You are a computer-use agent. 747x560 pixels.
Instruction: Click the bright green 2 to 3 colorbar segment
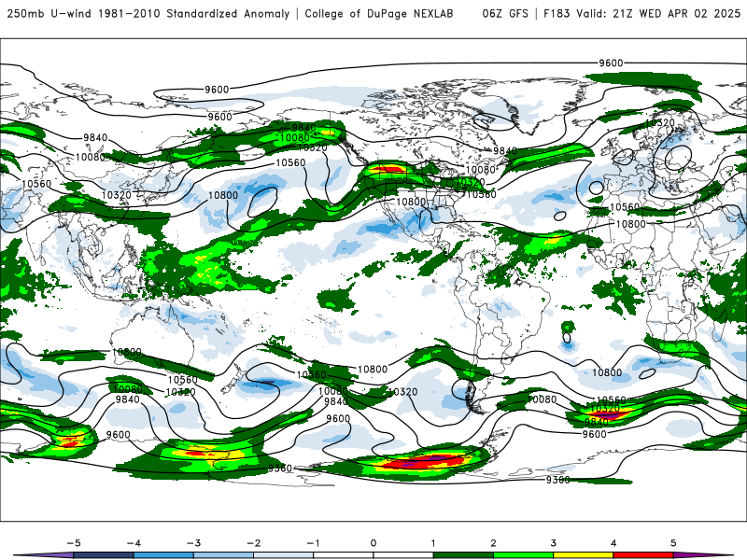[523, 555]
